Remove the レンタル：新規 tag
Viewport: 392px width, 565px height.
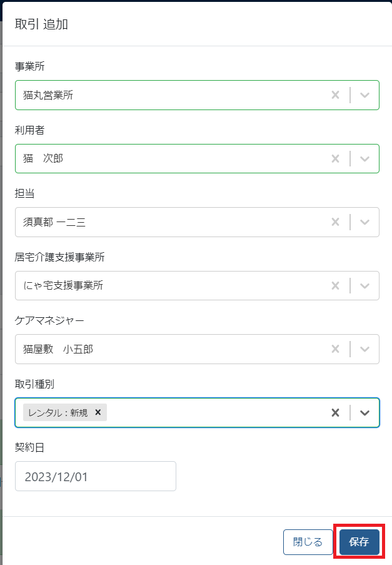(x=98, y=413)
